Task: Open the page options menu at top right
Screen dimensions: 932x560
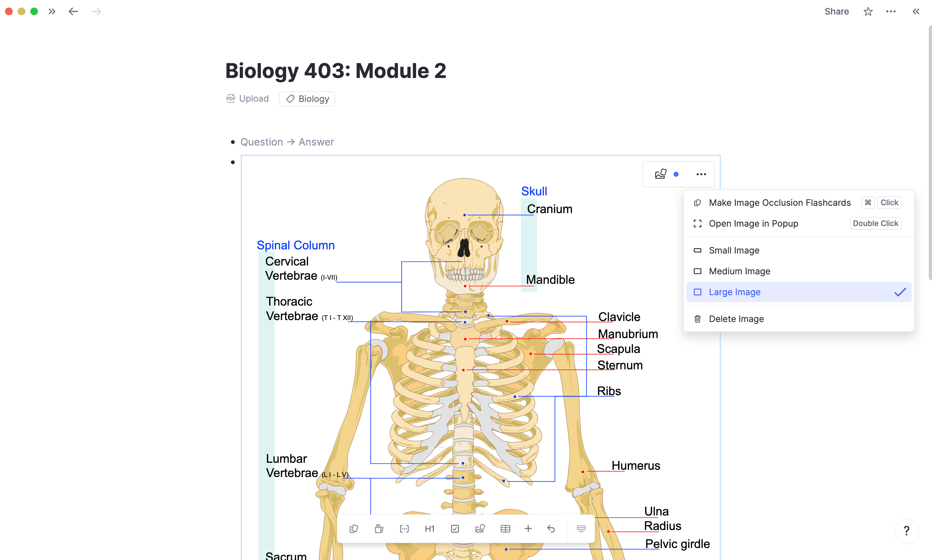Action: click(x=891, y=11)
